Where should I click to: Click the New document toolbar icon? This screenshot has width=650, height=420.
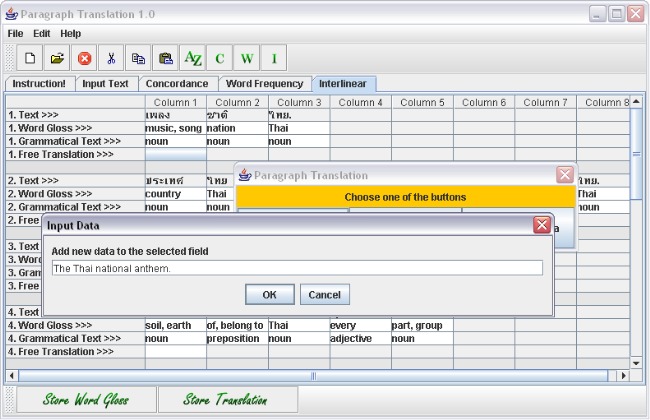pos(30,58)
